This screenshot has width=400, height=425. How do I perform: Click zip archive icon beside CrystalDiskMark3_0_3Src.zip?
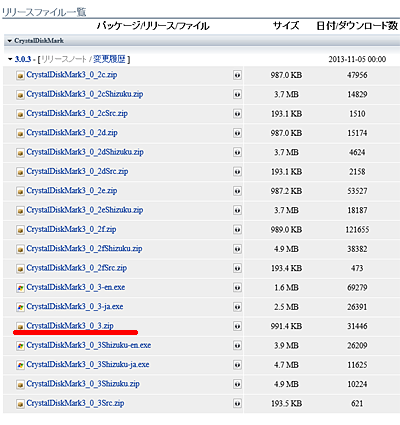20,404
